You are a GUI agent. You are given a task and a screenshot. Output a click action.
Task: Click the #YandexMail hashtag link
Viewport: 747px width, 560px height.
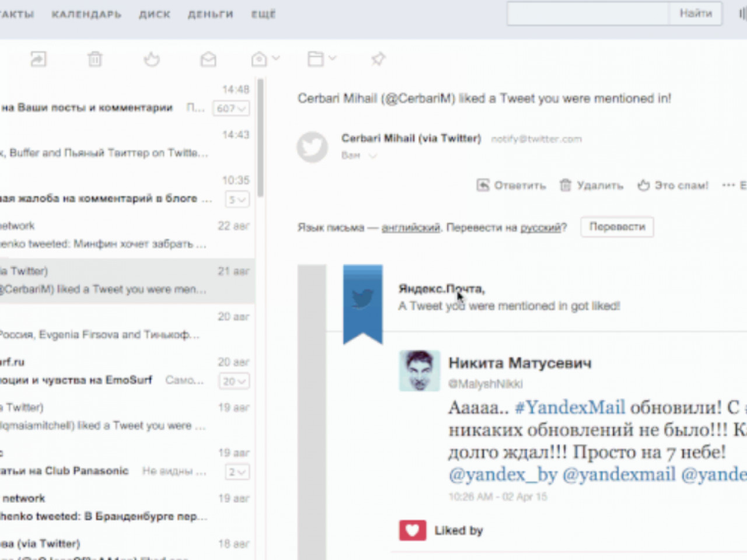click(570, 407)
